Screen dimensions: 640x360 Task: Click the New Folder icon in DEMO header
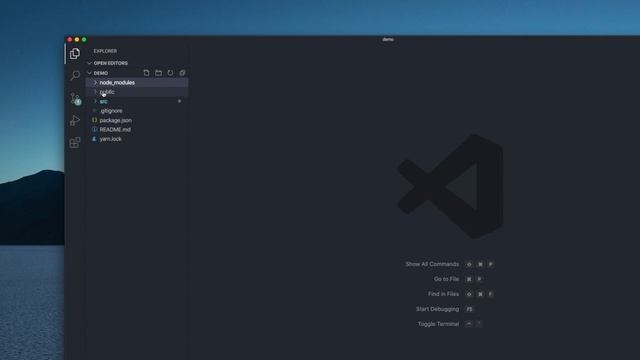[x=158, y=73]
